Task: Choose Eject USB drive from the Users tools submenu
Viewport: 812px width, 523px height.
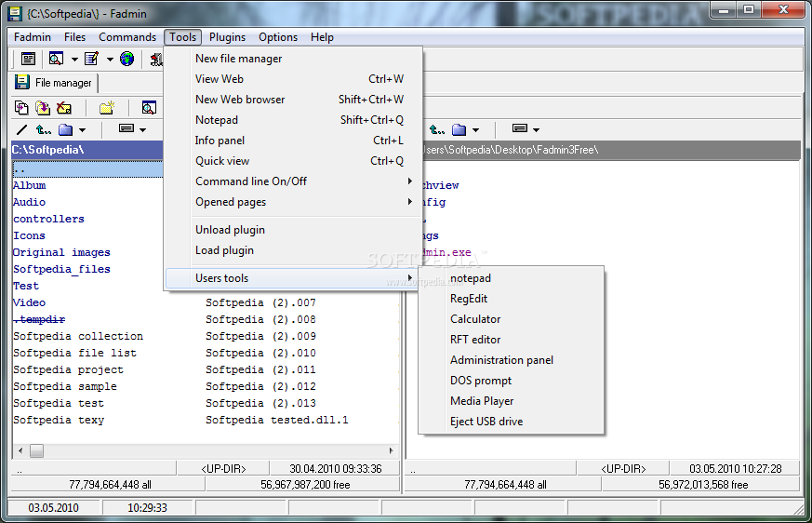Action: [x=512, y=422]
